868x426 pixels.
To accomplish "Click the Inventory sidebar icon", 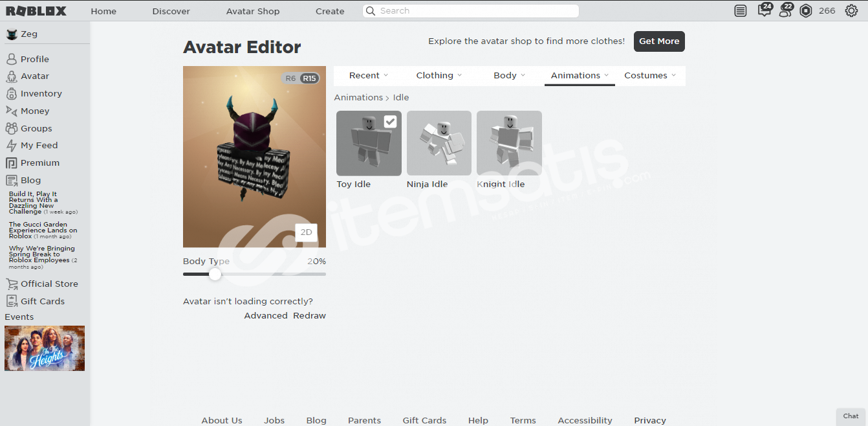I will pyautogui.click(x=12, y=94).
